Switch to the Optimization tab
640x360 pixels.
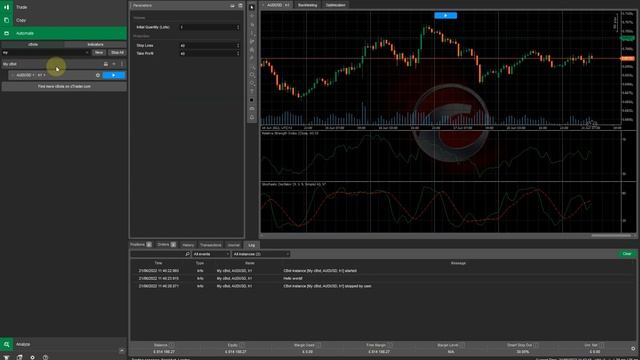pyautogui.click(x=336, y=5)
